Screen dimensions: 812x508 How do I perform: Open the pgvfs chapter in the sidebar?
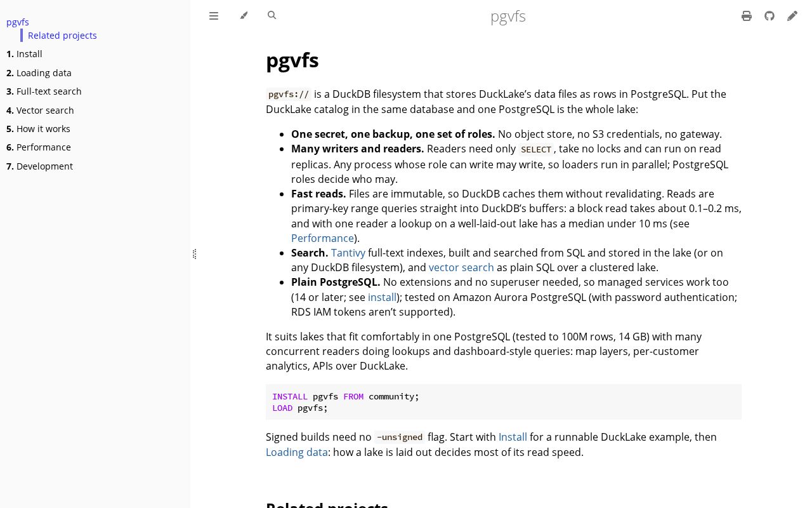click(x=18, y=22)
